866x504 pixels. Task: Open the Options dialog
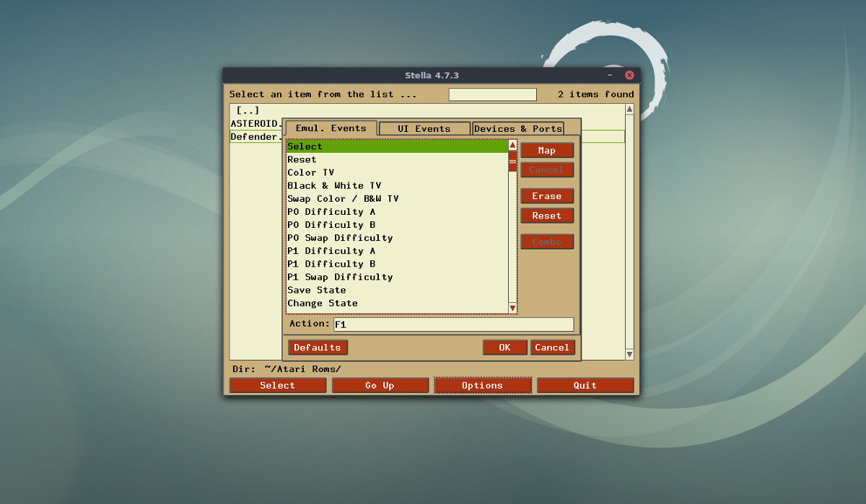click(482, 384)
